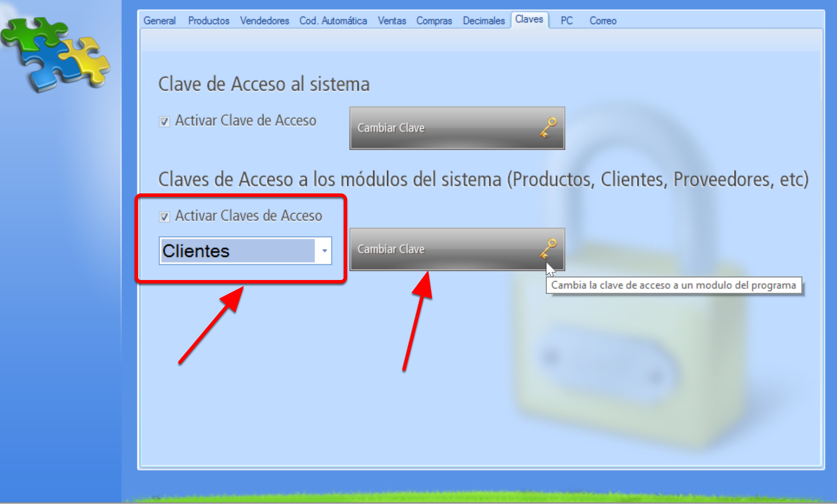Click 'Claves de Acceso a los módulos' heading

pyautogui.click(x=483, y=180)
